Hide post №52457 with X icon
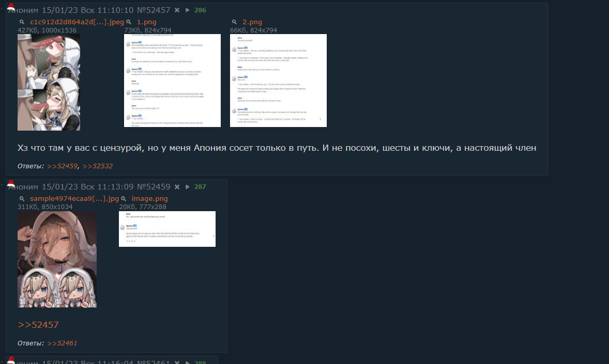609x364 pixels. tap(177, 10)
